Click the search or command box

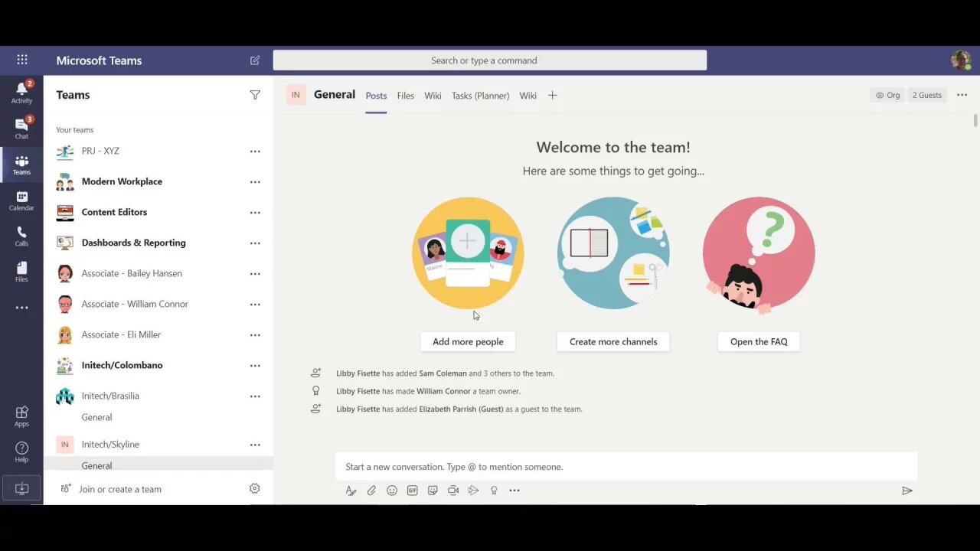pyautogui.click(x=489, y=60)
